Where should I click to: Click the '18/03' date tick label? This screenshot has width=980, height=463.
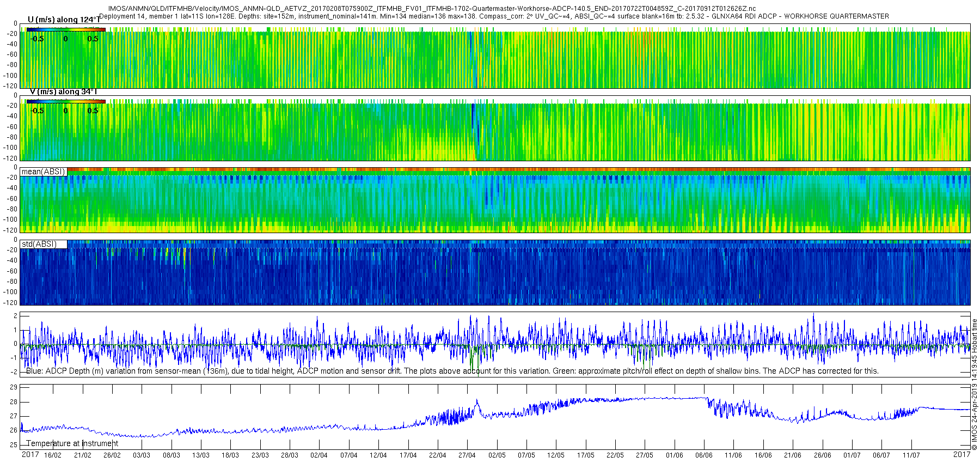pos(230,455)
